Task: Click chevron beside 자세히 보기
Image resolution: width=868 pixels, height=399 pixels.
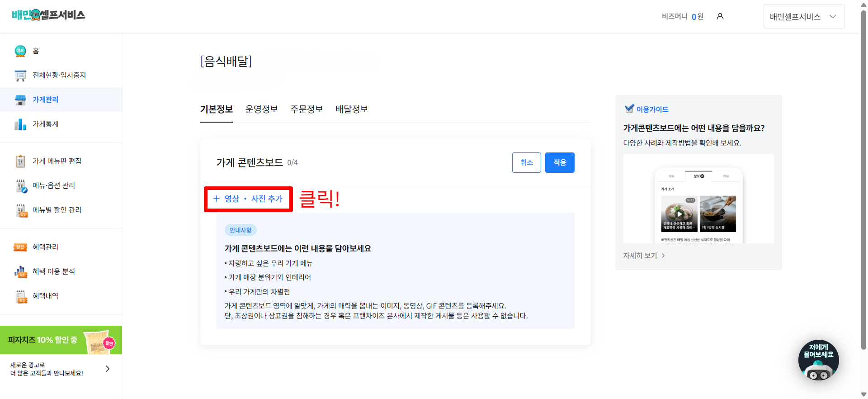Action: [x=663, y=256]
